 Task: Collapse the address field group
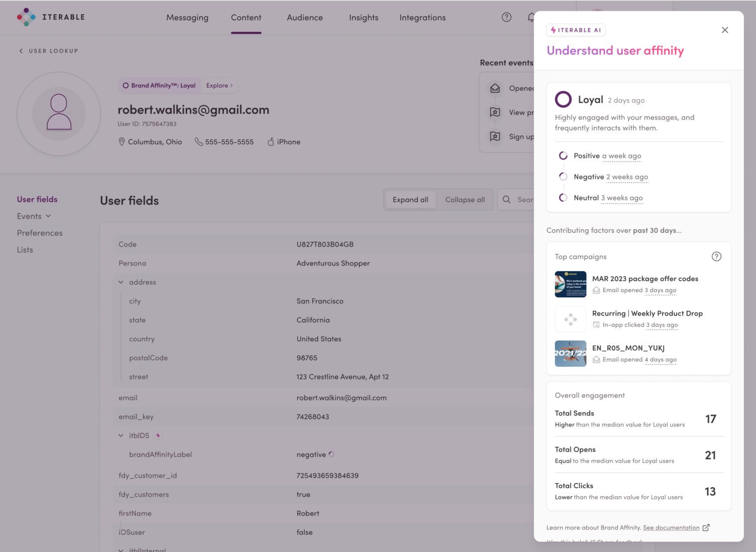tap(121, 282)
